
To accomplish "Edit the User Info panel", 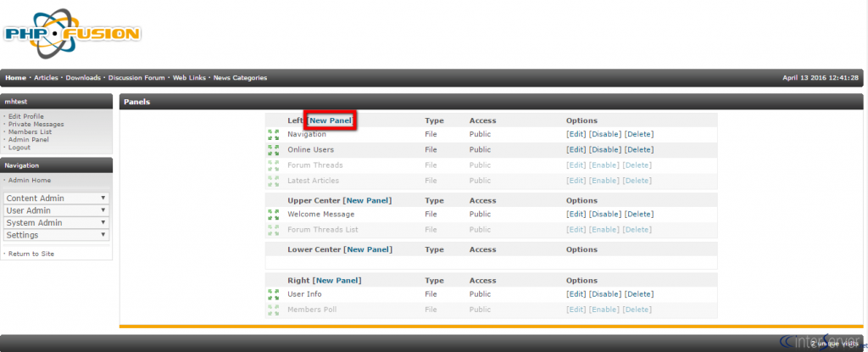I will point(576,293).
